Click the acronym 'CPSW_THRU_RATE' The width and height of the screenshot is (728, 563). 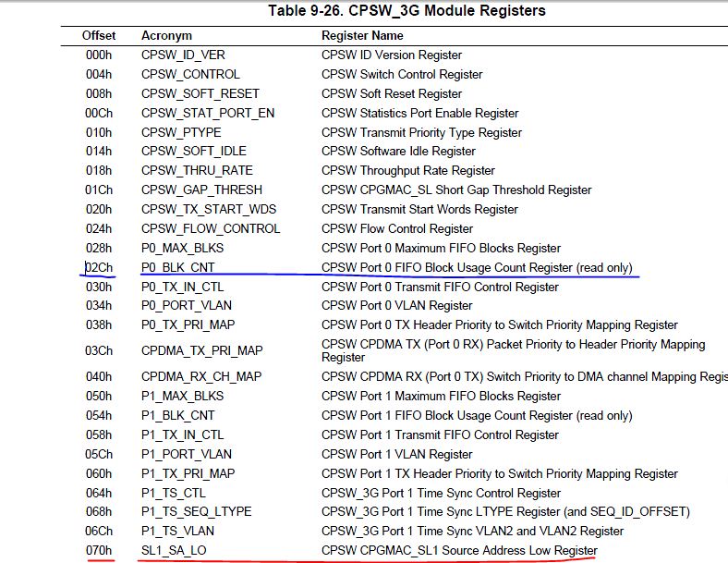(x=197, y=171)
